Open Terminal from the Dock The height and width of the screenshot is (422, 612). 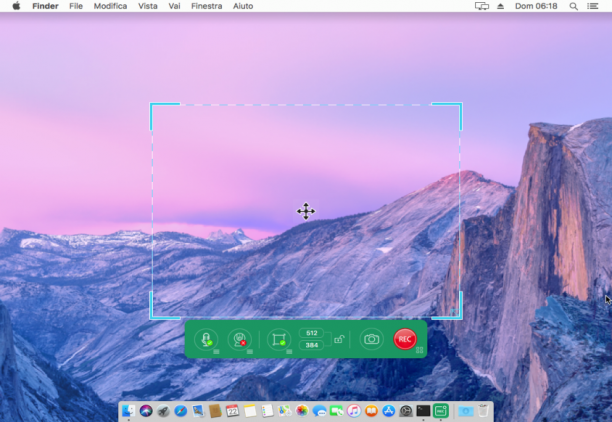tap(423, 411)
